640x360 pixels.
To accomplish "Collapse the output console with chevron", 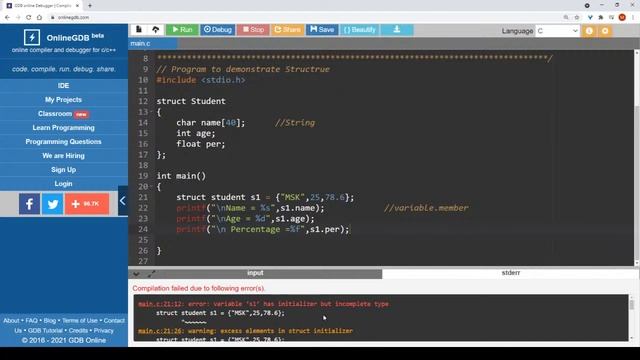I will 136,273.
